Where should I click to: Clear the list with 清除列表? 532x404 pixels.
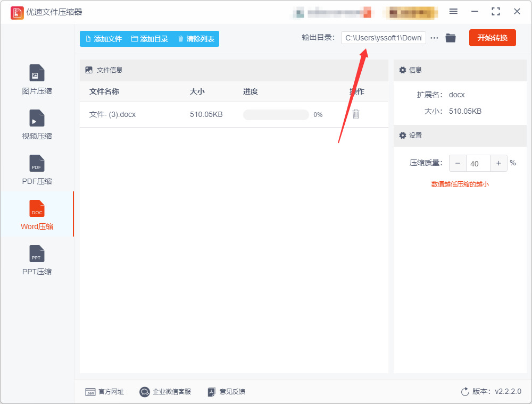coord(196,39)
